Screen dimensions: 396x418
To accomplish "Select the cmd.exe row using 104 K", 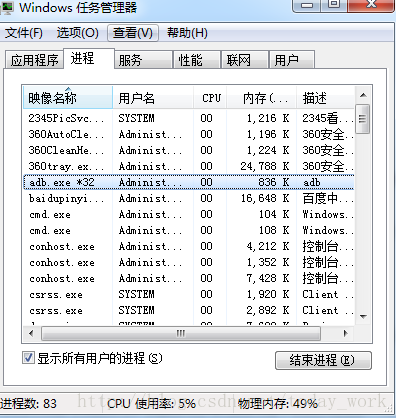I will (189, 214).
